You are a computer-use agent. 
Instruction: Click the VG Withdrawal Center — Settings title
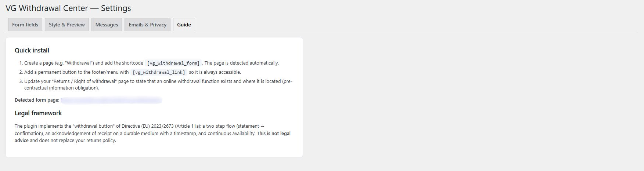click(x=68, y=8)
